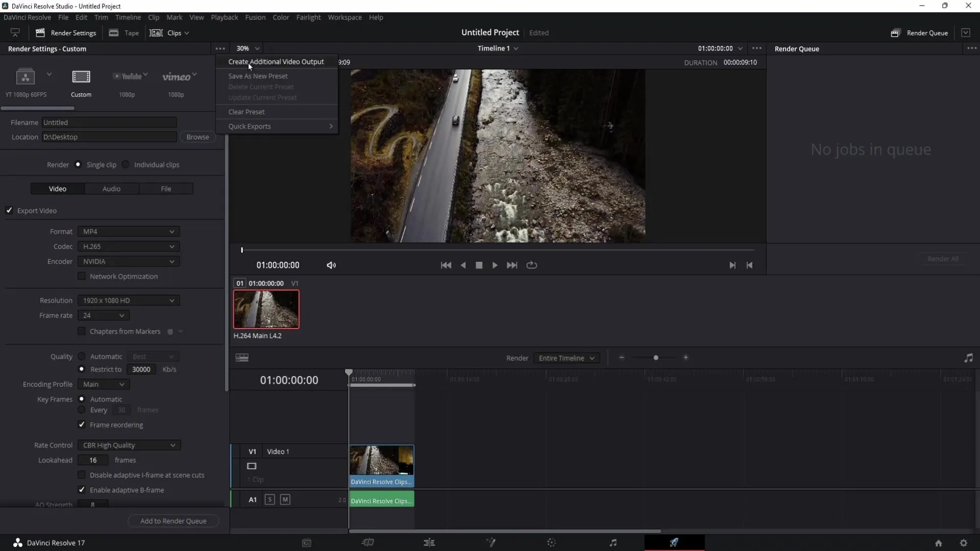Screen dimensions: 980x551
Task: Open Frame rate 24 dropdown
Action: tap(104, 316)
